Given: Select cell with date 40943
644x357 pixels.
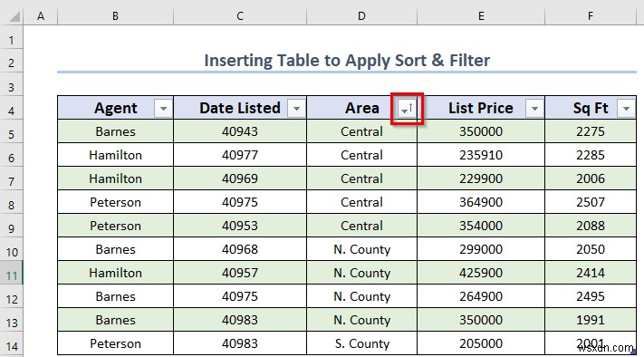Looking at the screenshot, I should (x=240, y=131).
